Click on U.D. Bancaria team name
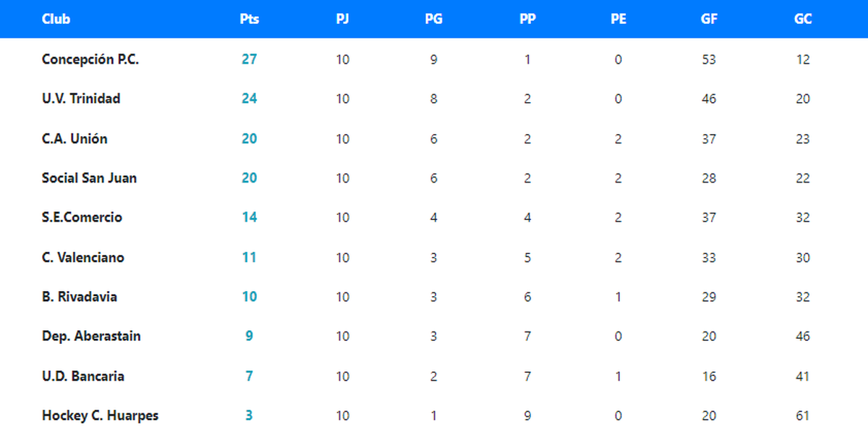The image size is (868, 446). [83, 376]
